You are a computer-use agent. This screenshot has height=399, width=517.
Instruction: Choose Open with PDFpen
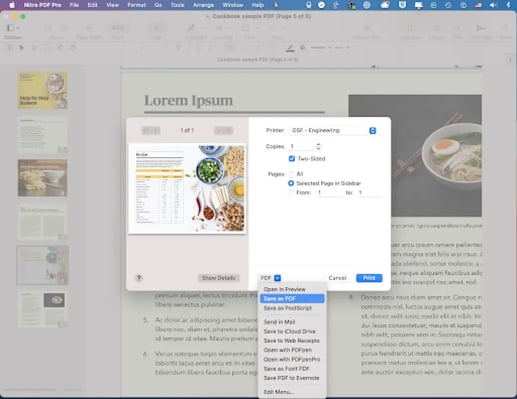[x=292, y=350]
